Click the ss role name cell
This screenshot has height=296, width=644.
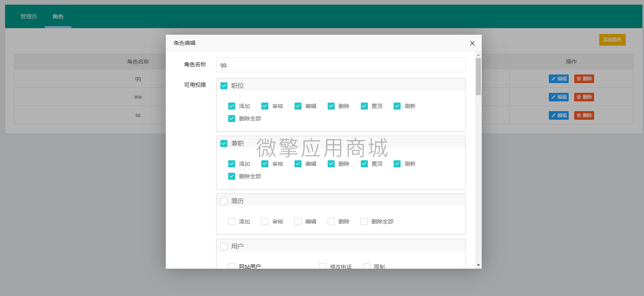coord(138,115)
